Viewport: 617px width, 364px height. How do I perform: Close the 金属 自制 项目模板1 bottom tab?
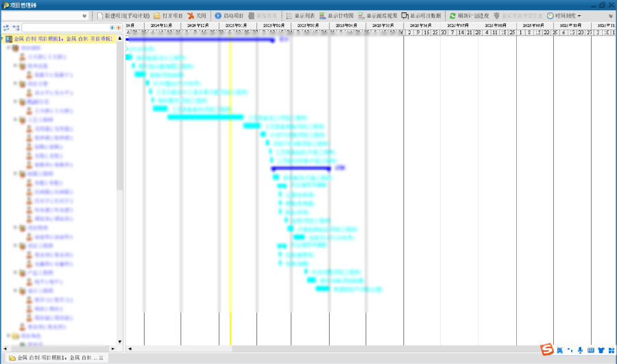pyautogui.click(x=101, y=358)
